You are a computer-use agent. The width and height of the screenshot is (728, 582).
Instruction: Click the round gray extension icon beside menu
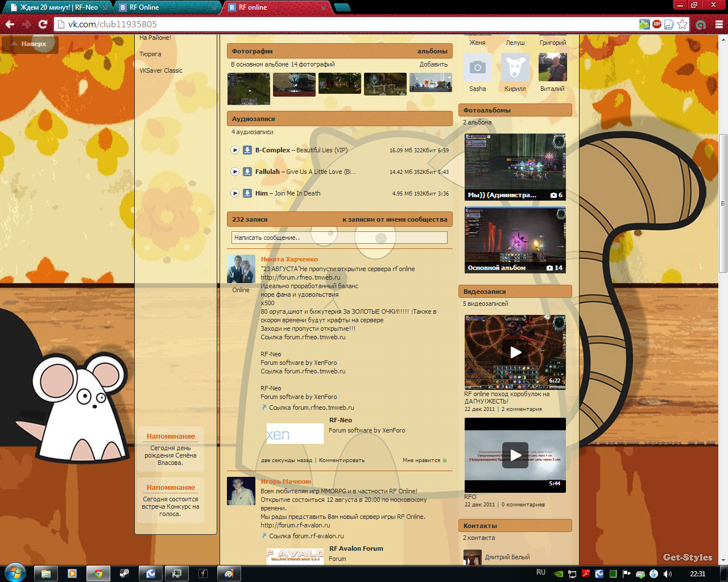click(701, 24)
